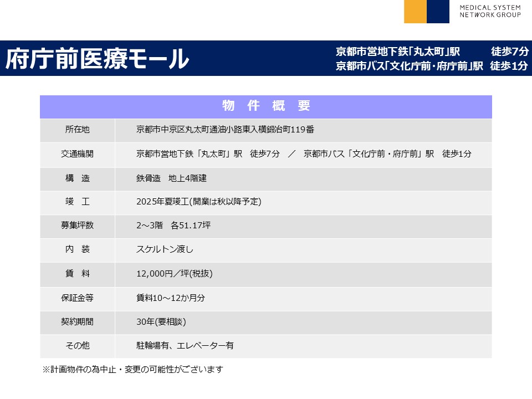Click the Medical System Network Group logo text
The width and height of the screenshot is (532, 399).
490,11
